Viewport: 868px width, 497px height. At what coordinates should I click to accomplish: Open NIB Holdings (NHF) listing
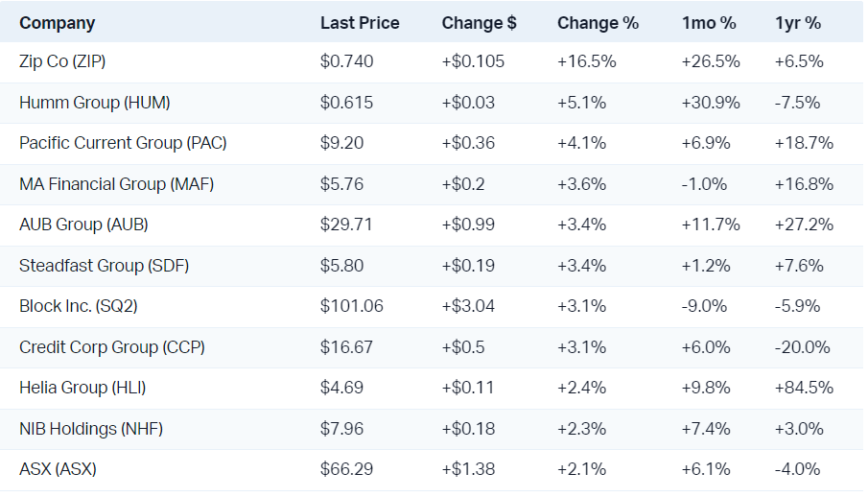pos(91,429)
